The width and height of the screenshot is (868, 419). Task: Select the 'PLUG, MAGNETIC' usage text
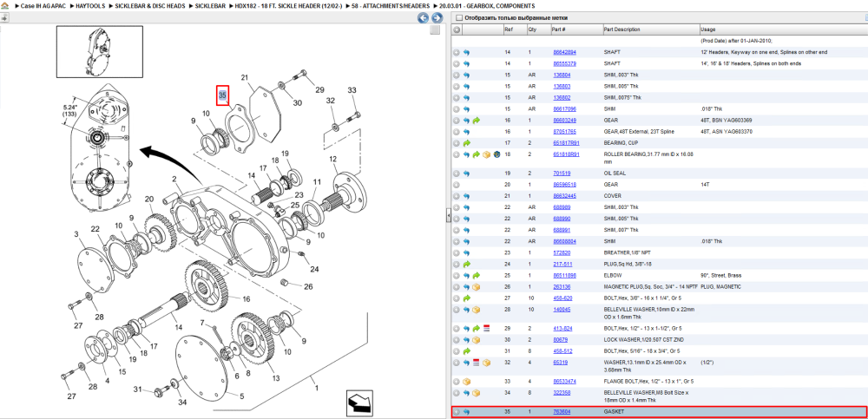(718, 287)
